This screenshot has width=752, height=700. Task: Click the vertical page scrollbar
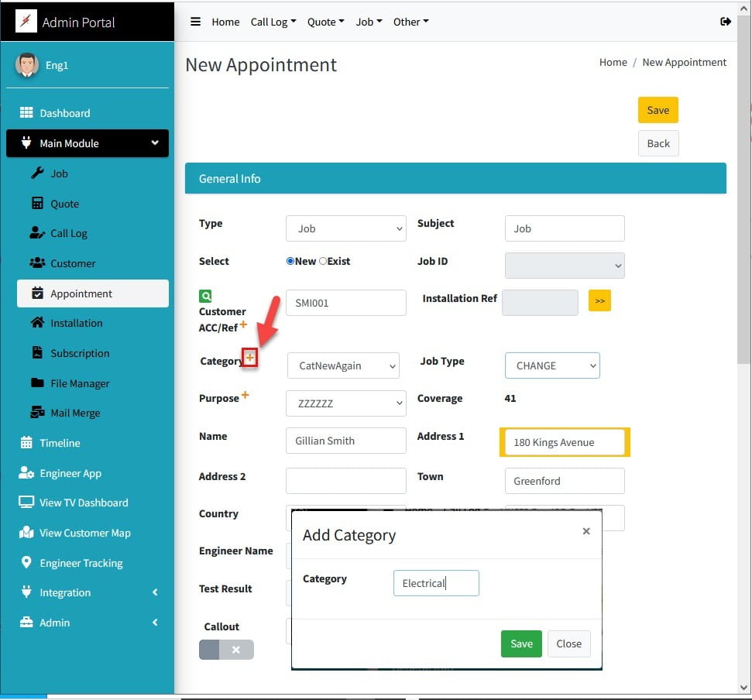point(744,232)
